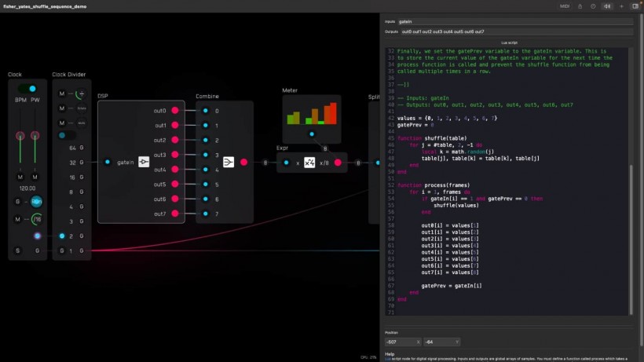The image size is (644, 362).
Task: Toggle the sidebar panel layout icon
Action: point(634,6)
